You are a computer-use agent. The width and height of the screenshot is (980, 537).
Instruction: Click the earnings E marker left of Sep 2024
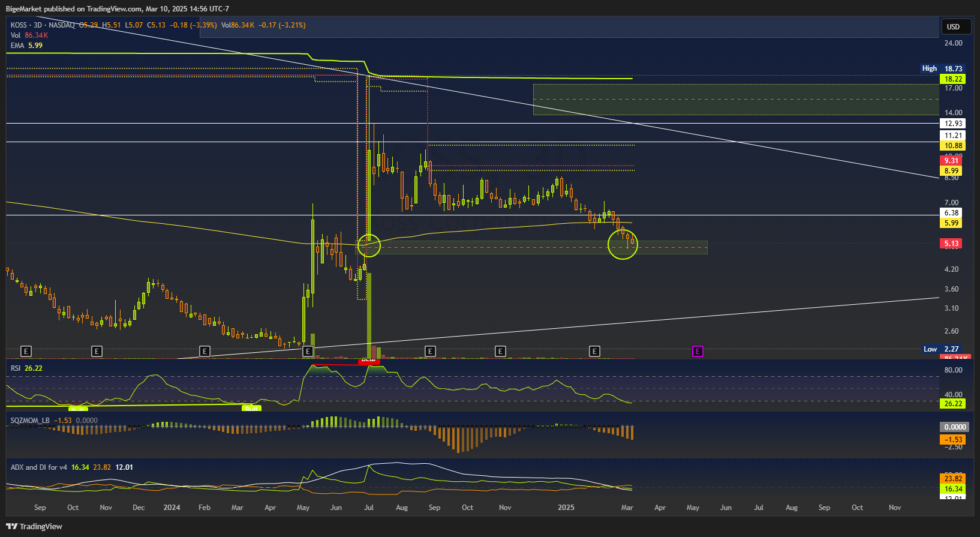coord(430,351)
